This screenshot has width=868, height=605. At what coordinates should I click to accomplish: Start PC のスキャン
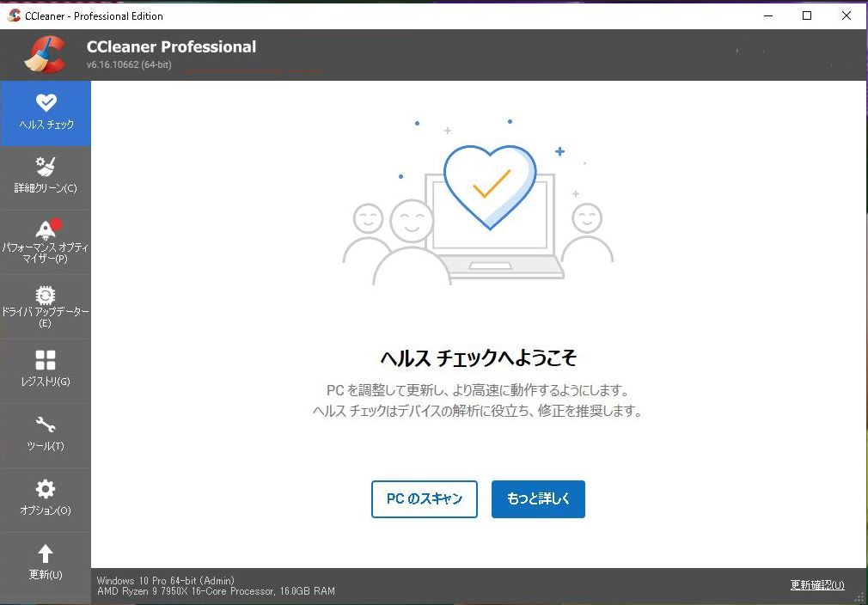point(424,498)
